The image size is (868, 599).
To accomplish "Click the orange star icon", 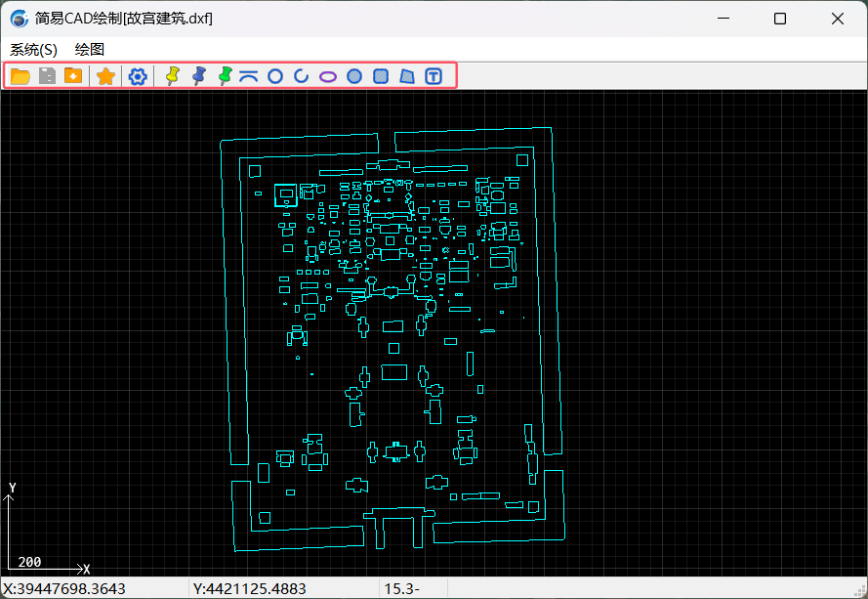I will [105, 76].
